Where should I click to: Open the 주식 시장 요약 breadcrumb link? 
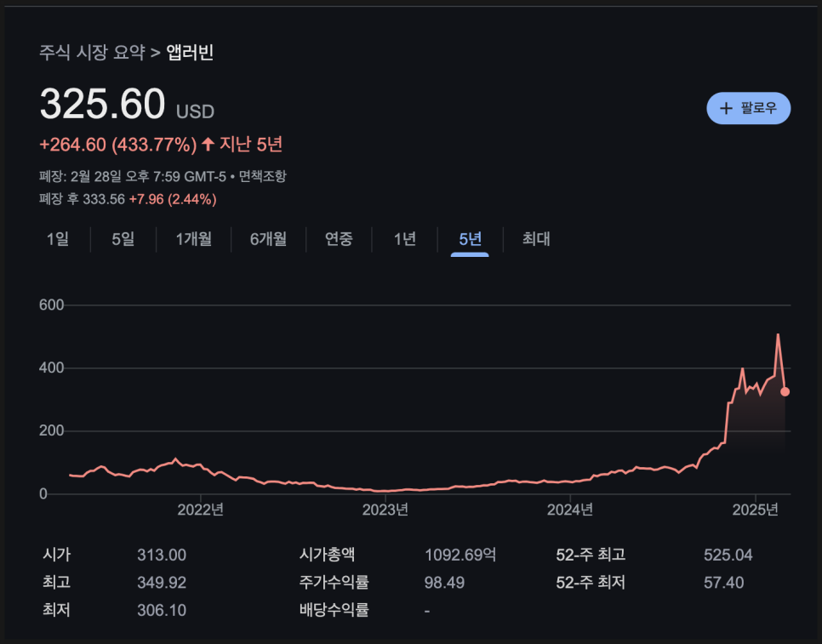pos(92,52)
